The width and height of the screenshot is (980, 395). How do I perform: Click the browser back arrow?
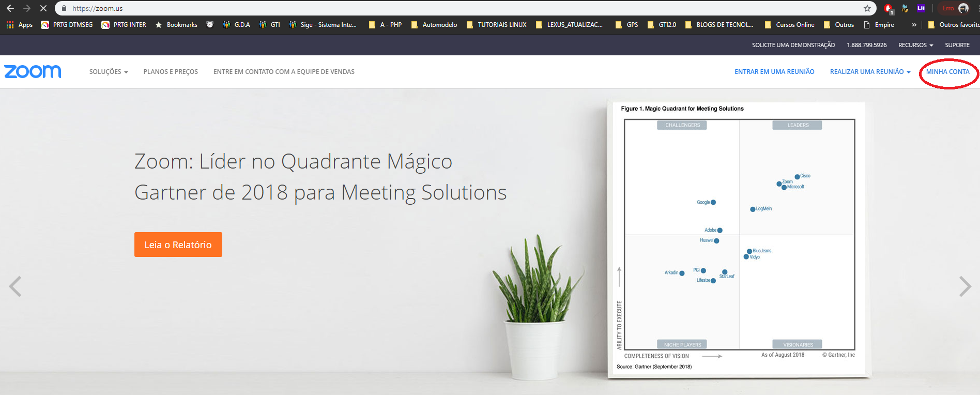[10, 8]
